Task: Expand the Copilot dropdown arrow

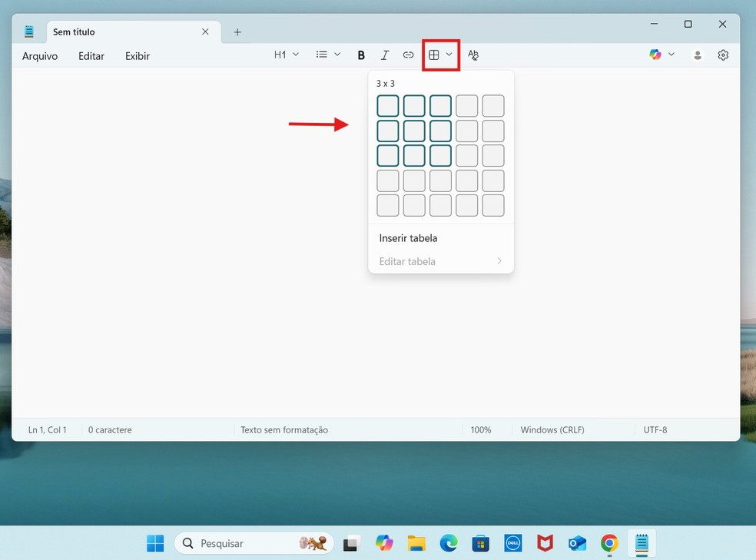Action: tap(671, 54)
